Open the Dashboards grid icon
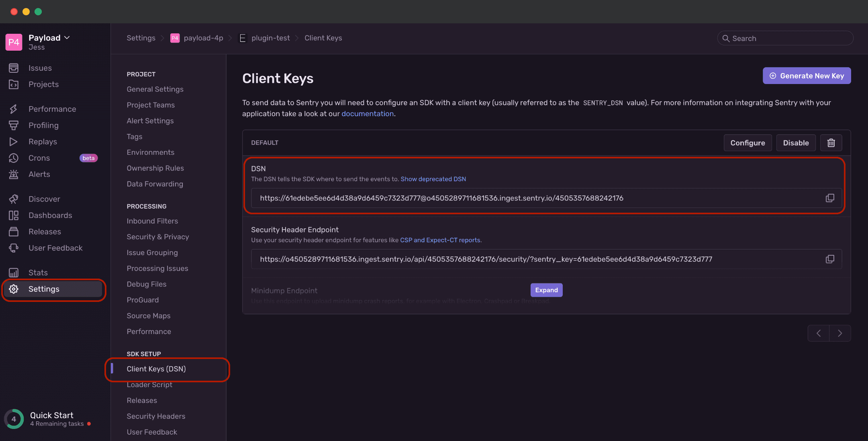The image size is (868, 441). tap(14, 215)
